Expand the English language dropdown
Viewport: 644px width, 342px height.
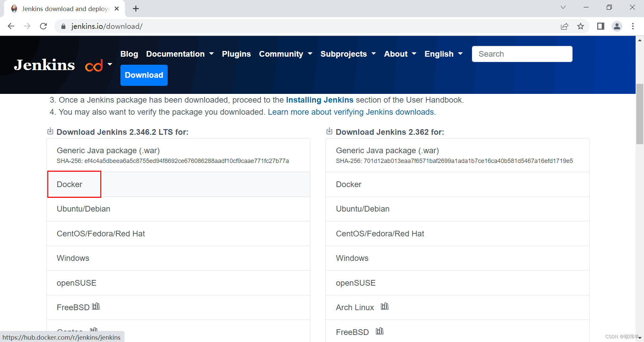[443, 54]
